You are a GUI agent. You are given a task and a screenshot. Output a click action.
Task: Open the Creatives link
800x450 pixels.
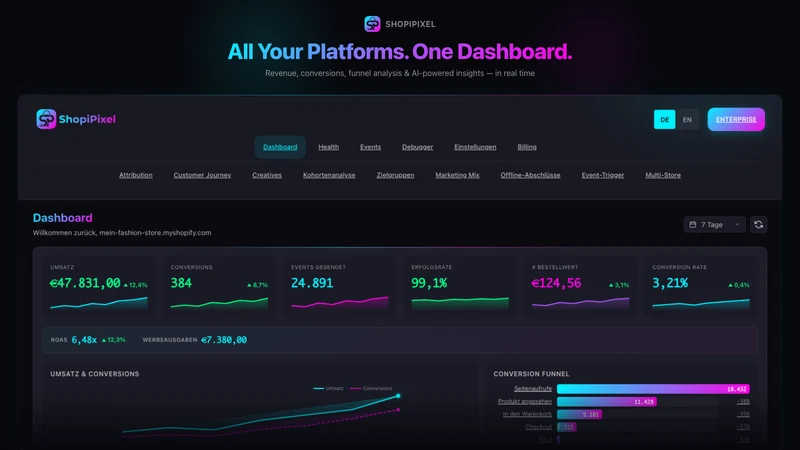click(267, 175)
